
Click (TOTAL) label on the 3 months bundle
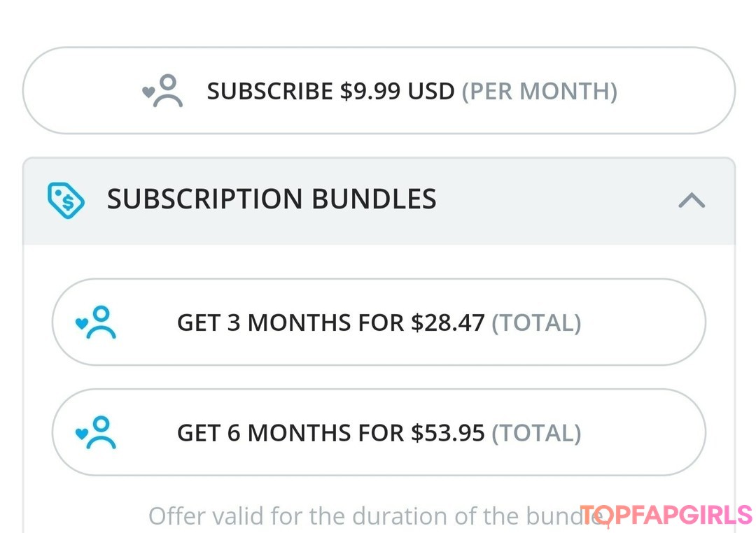coord(536,323)
